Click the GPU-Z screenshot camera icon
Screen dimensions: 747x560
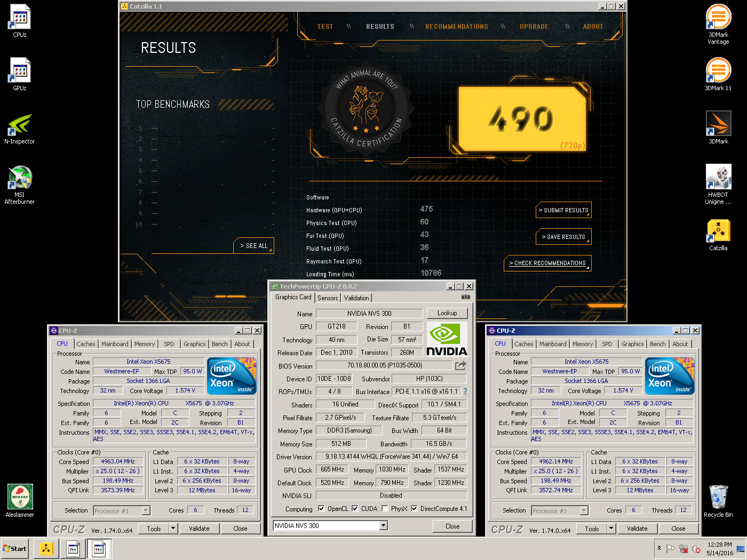(466, 297)
